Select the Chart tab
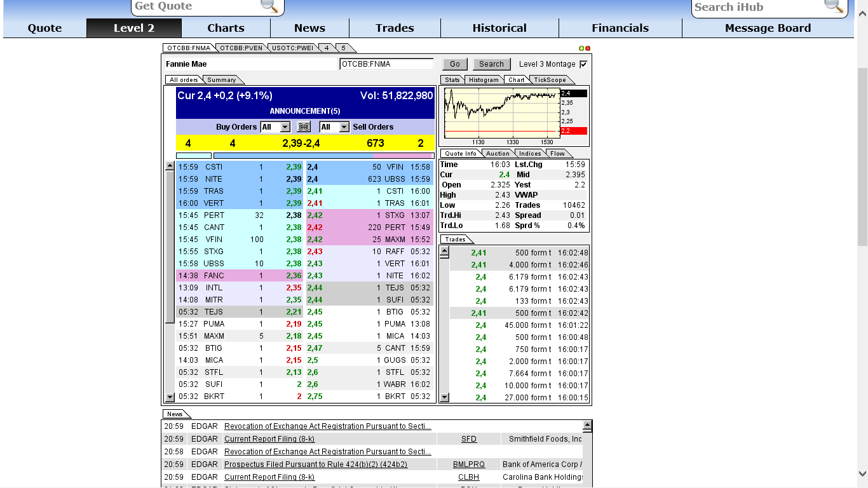This screenshot has width=868, height=488. tap(517, 80)
